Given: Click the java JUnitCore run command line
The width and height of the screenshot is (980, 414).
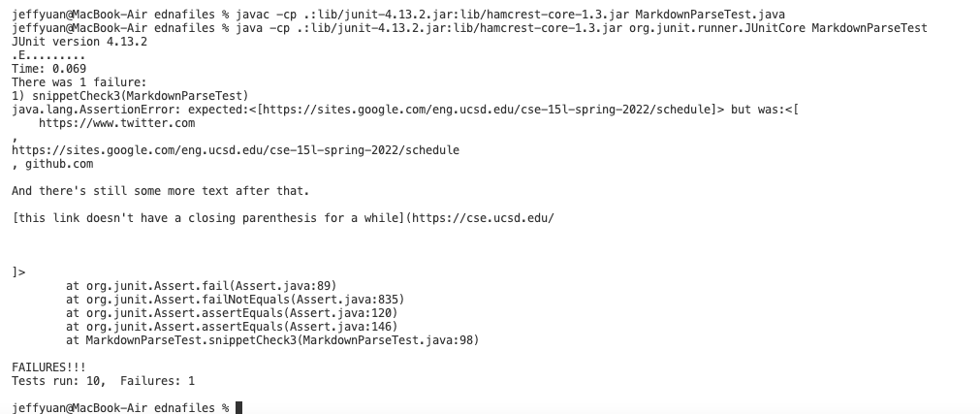Looking at the screenshot, I should 469,28.
